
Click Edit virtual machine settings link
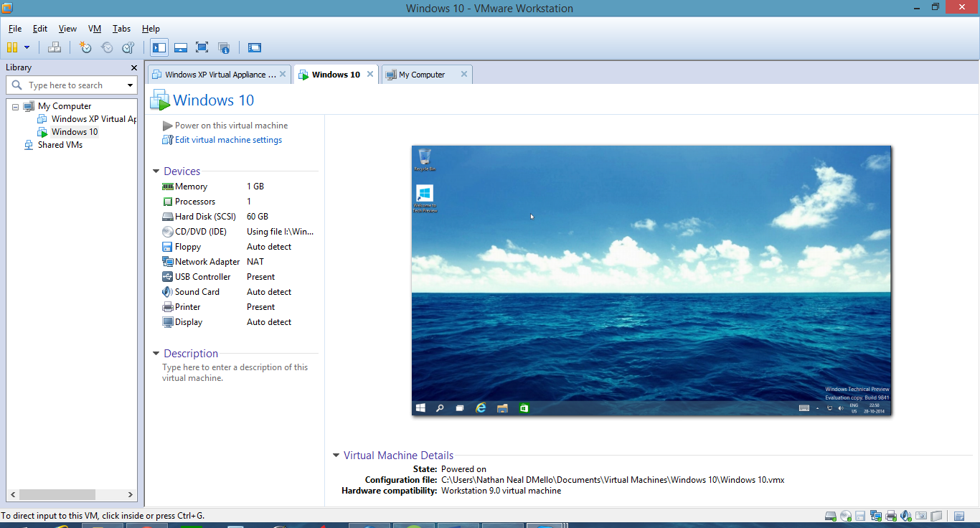222,140
